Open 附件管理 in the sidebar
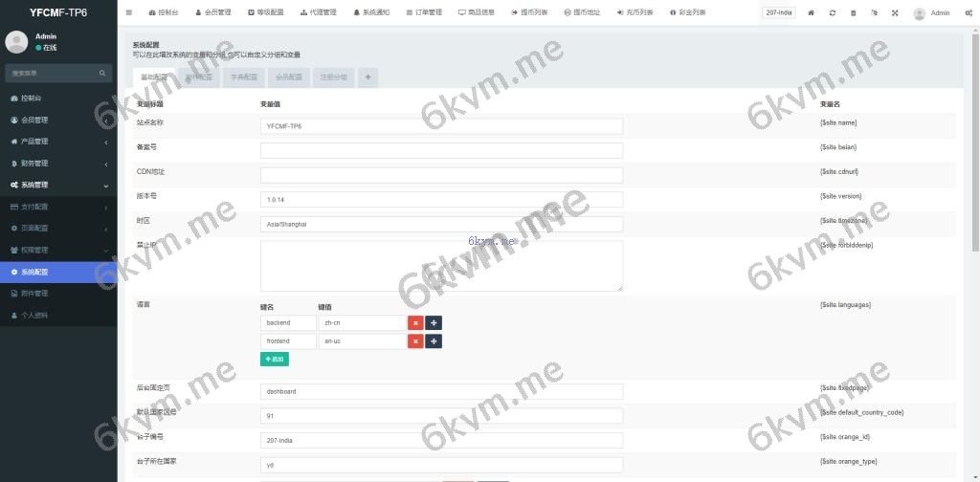Viewport: 980px width, 482px height. click(x=58, y=294)
